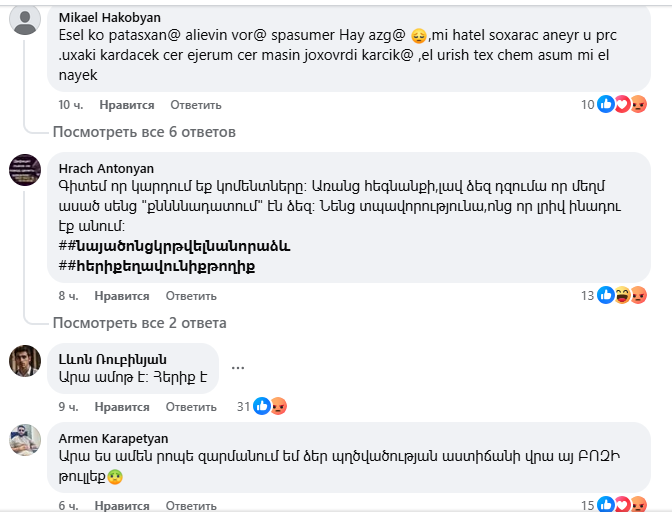Open reactions on Hrach Antonyan's comment

[622, 296]
